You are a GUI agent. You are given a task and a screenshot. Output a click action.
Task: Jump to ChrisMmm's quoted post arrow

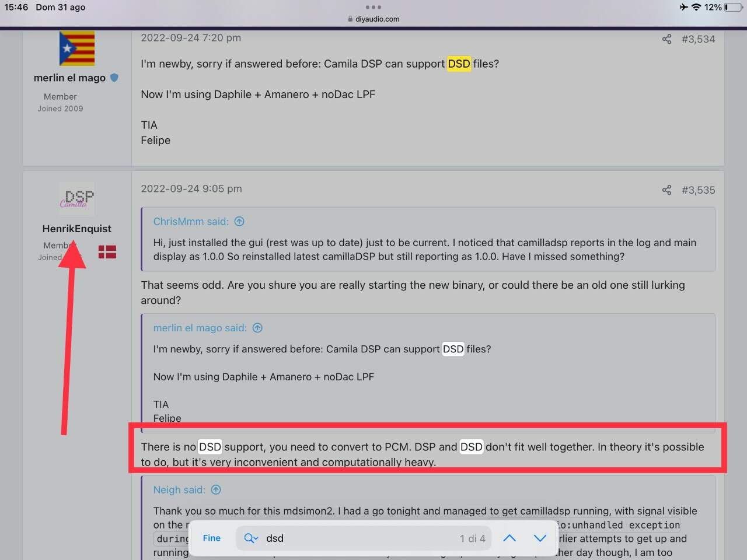[239, 222]
